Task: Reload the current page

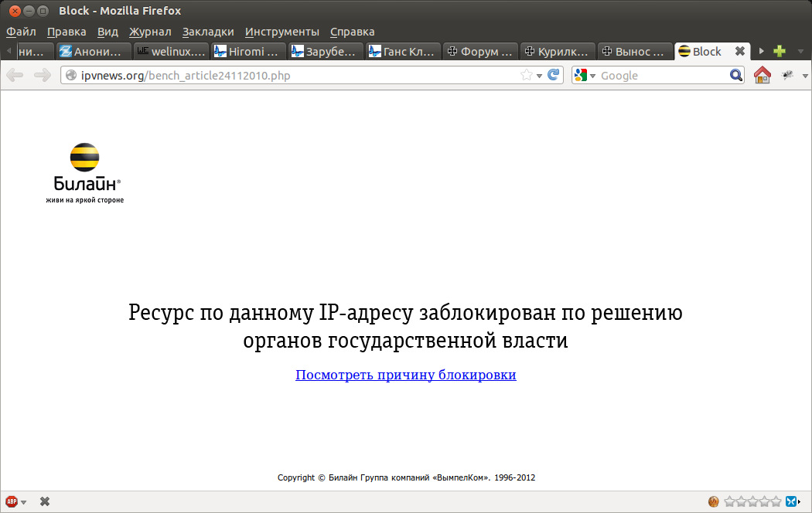Action: 553,75
